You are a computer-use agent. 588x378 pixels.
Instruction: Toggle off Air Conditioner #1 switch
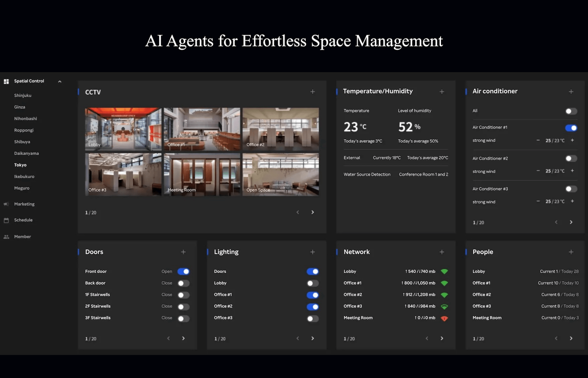click(x=571, y=128)
